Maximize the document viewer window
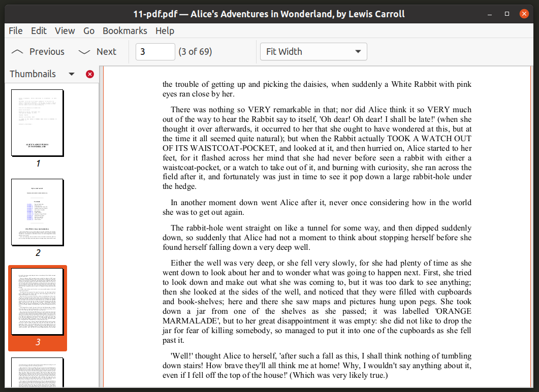 click(506, 14)
